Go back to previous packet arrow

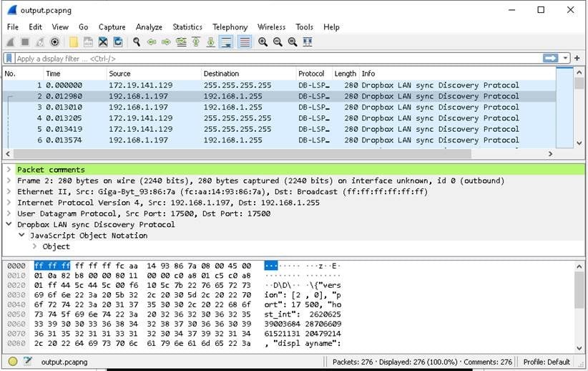(152, 42)
